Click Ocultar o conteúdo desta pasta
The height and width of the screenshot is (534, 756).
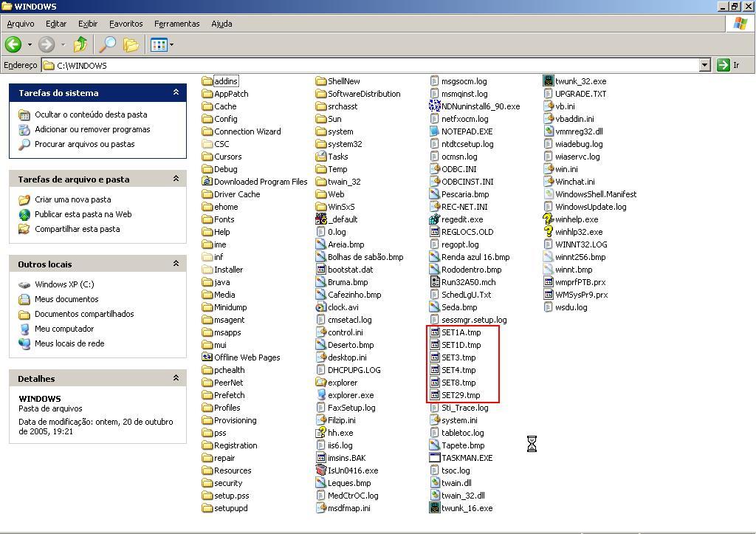pyautogui.click(x=91, y=114)
